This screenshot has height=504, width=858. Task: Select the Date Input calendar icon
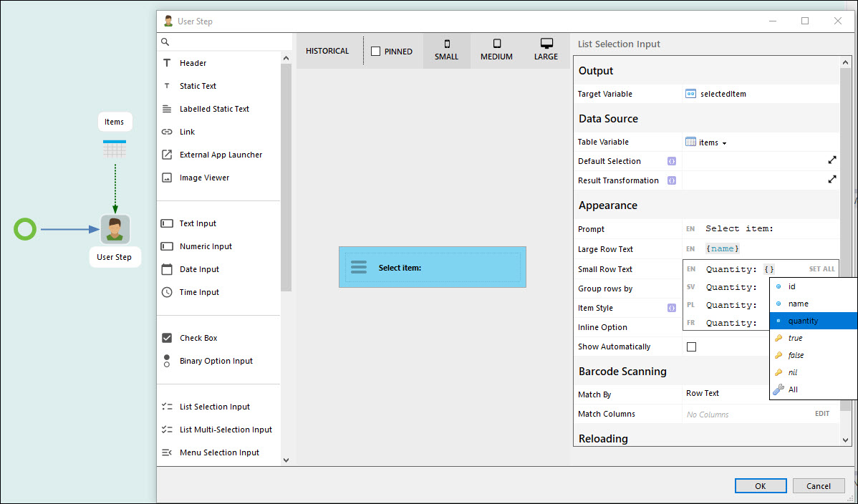pyautogui.click(x=167, y=269)
